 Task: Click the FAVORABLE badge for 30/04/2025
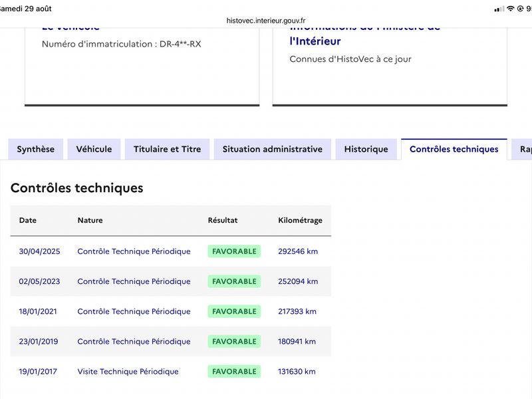234,251
